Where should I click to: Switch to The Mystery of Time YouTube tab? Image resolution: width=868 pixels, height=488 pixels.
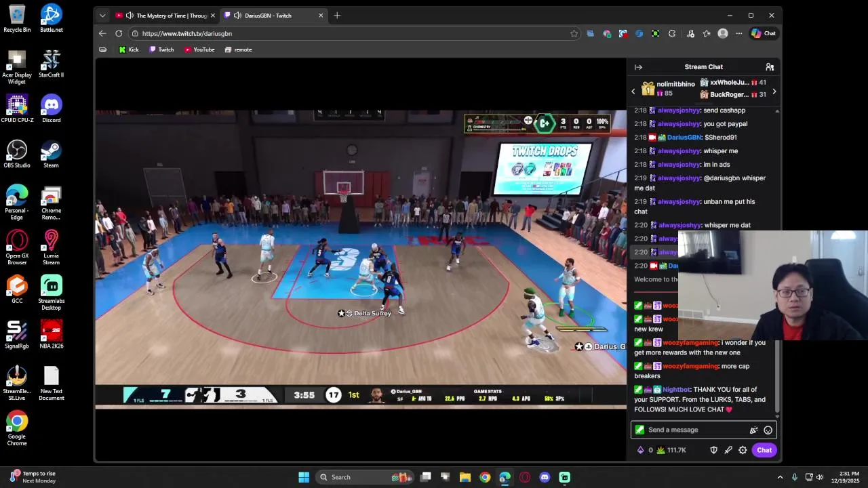tap(165, 16)
